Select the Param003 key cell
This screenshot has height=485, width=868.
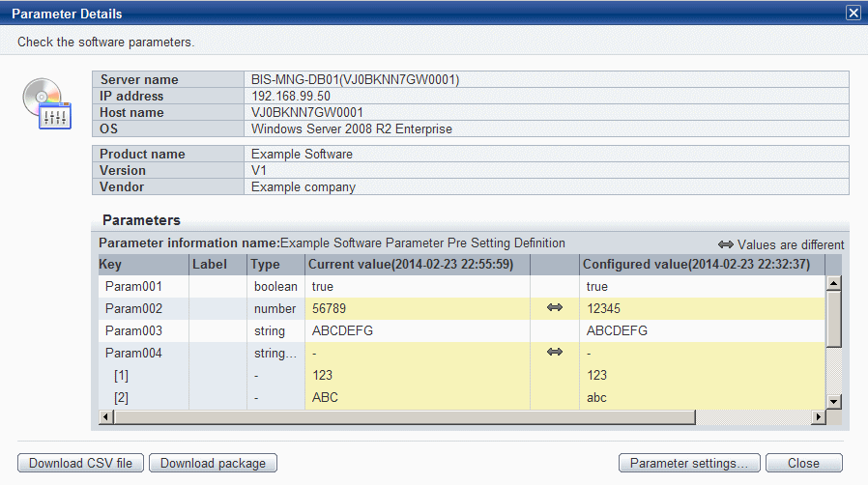[143, 330]
